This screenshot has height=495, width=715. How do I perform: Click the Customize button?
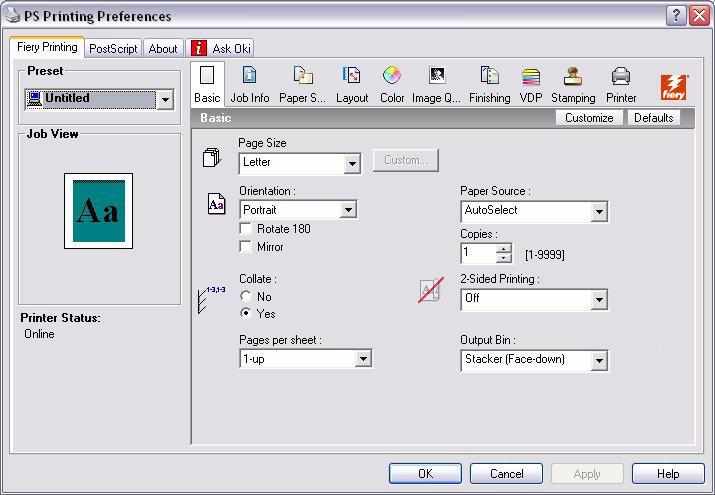(x=589, y=118)
